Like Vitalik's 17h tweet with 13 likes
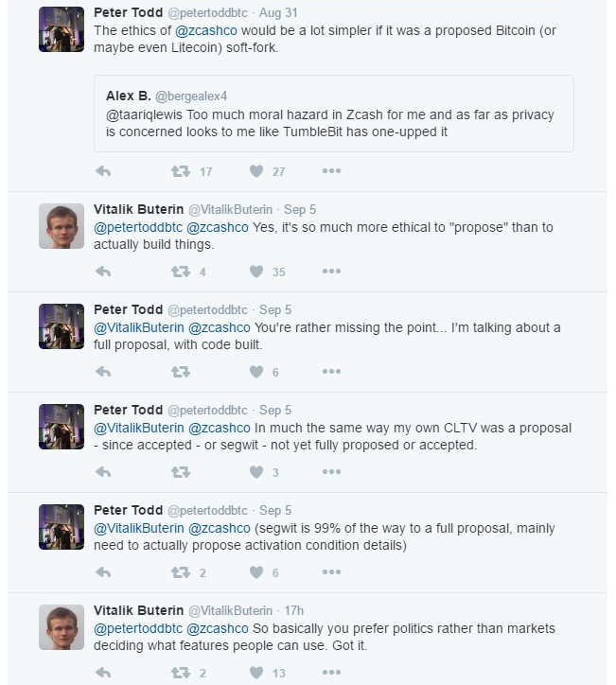The width and height of the screenshot is (616, 685). point(256,673)
